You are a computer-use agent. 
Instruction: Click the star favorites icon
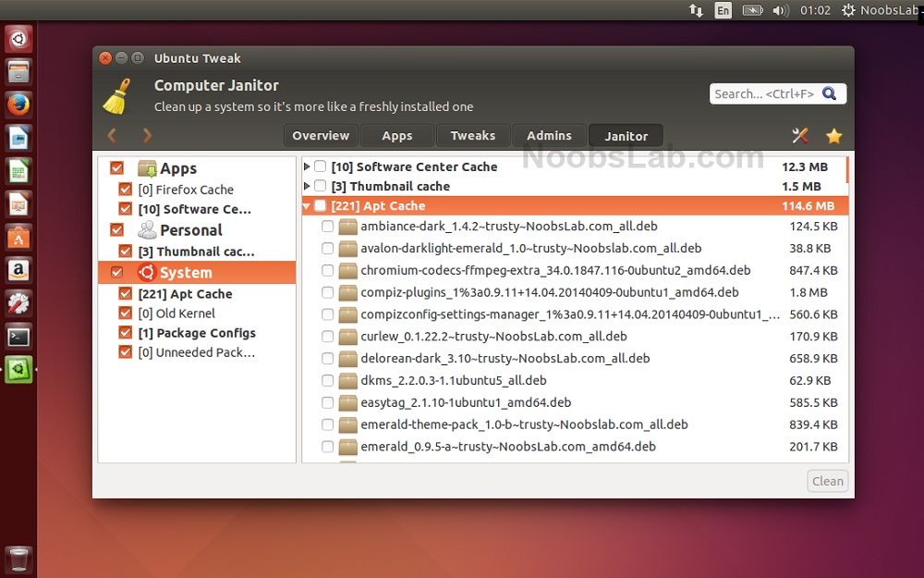click(833, 136)
